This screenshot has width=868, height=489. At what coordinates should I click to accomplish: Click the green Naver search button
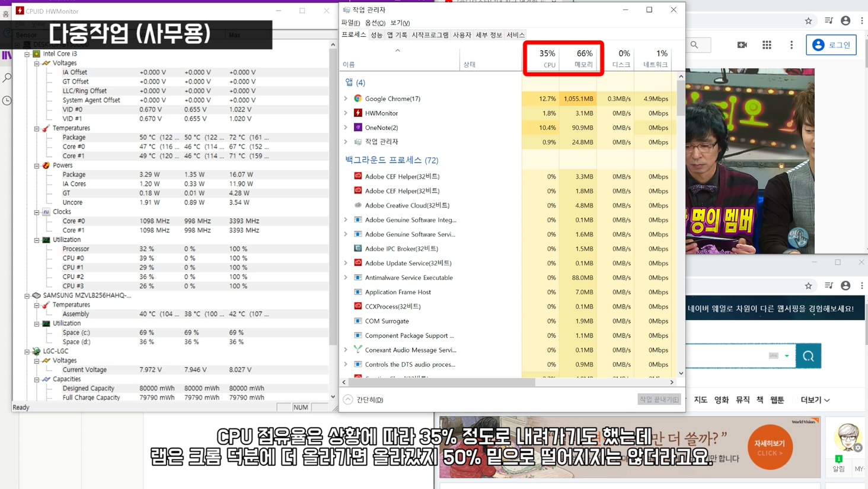[x=808, y=356]
